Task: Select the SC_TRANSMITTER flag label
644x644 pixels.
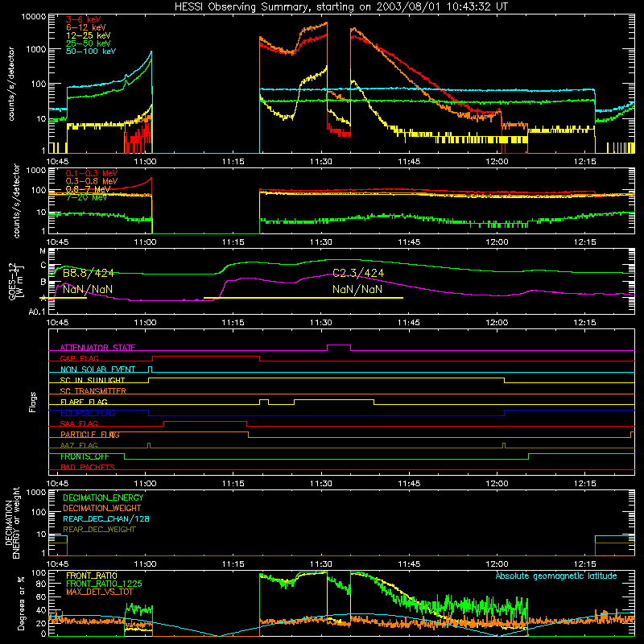Action: click(93, 390)
